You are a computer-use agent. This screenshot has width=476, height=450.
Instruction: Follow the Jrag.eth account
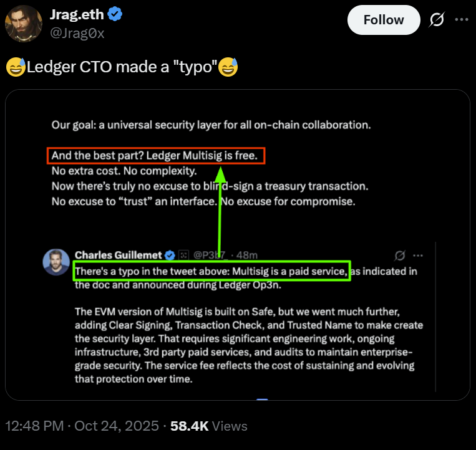(x=383, y=20)
